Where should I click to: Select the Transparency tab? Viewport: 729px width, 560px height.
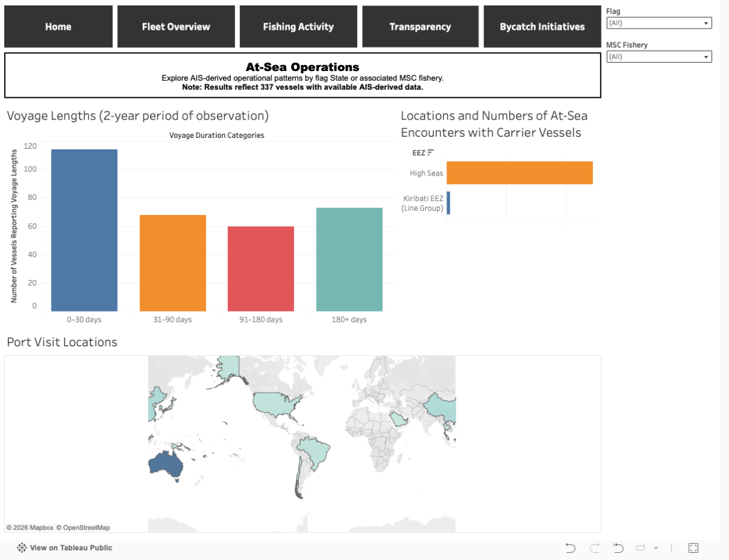[x=420, y=27]
